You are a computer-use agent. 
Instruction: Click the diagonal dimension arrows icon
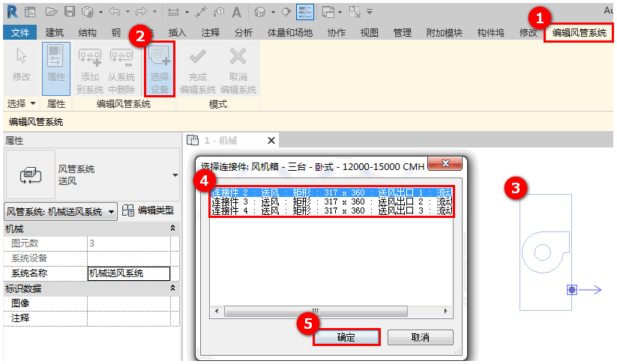click(x=201, y=12)
